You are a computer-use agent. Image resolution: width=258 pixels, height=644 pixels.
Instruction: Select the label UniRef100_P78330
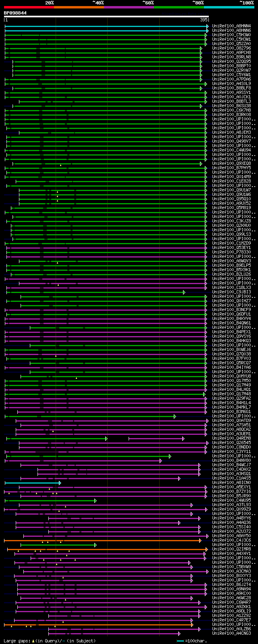pos(231,252)
